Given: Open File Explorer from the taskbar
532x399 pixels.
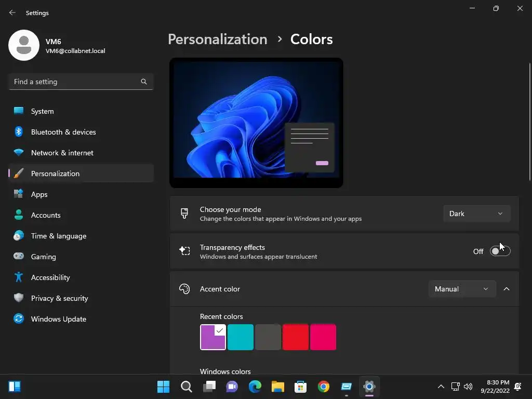Looking at the screenshot, I should [278, 387].
